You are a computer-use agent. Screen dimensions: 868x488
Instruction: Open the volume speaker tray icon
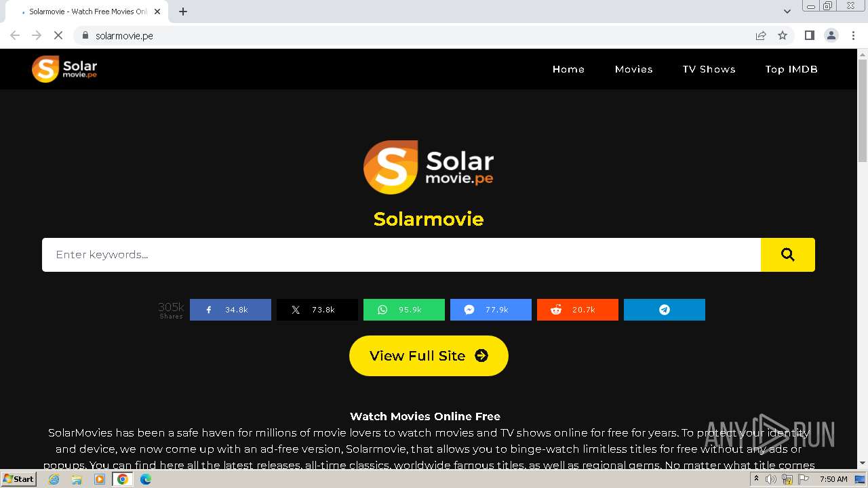(771, 479)
